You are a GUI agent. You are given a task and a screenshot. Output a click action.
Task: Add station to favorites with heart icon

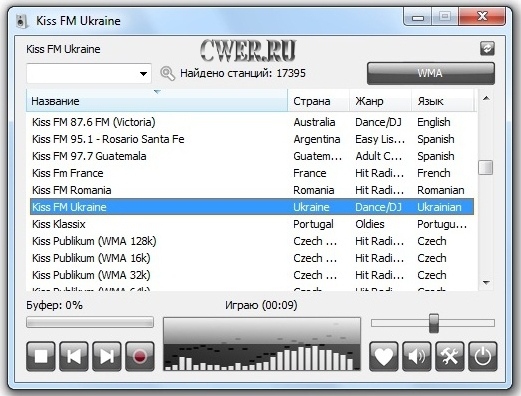[384, 356]
